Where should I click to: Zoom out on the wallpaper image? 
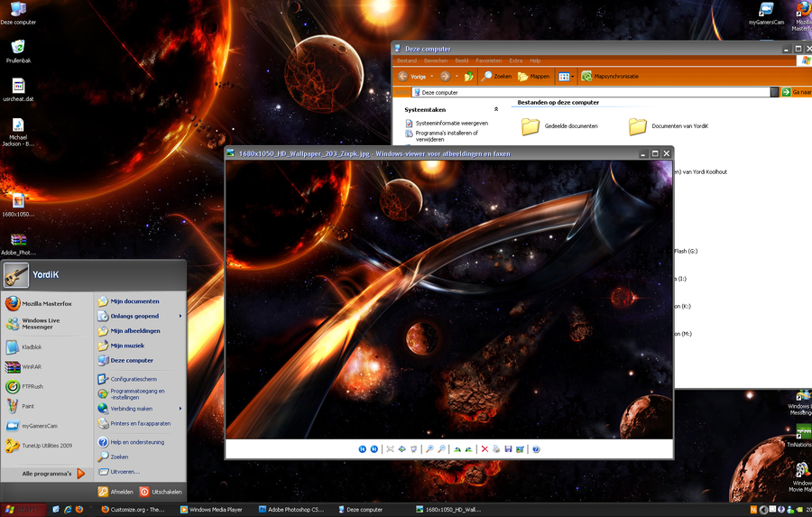click(x=441, y=449)
